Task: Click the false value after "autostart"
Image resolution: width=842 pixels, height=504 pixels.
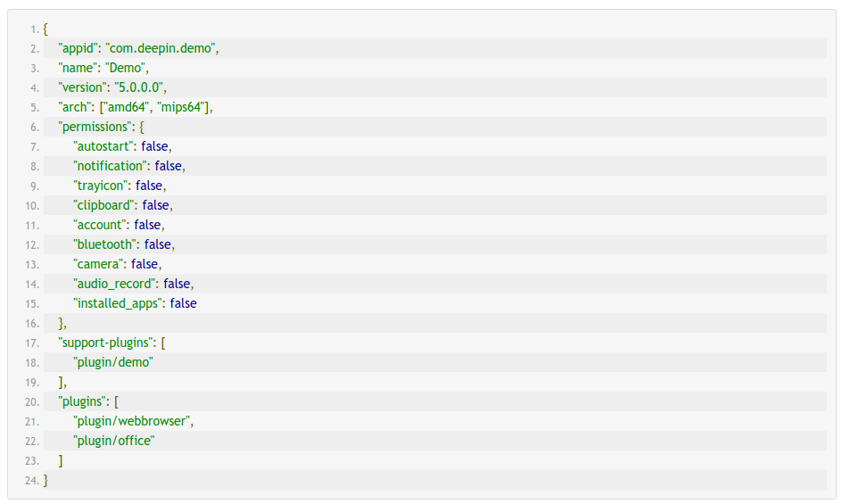Action: 154,146
